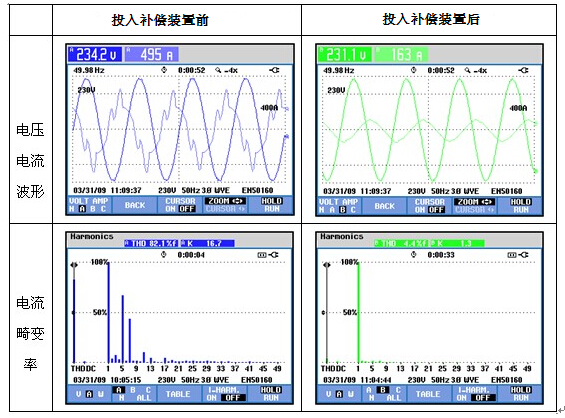
Task: Click VOLT AMP phase selector in top-left screen
Action: coord(89,205)
